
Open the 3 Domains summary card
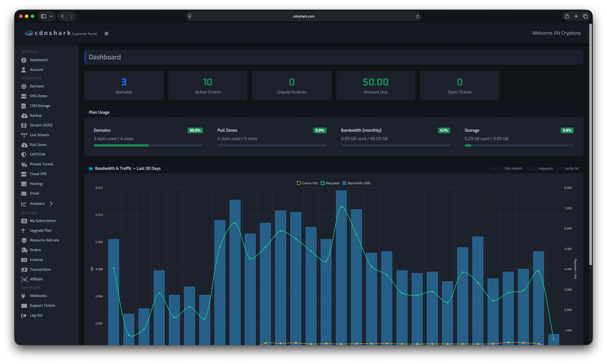pyautogui.click(x=124, y=85)
